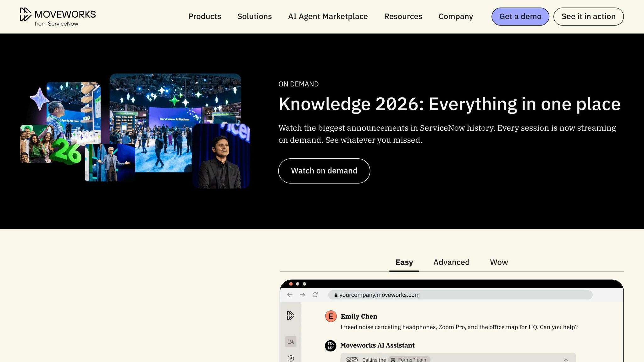Collapse the Calling the FormsPlugin panel chevron
Screen dimensions: 644x362
tap(566, 360)
